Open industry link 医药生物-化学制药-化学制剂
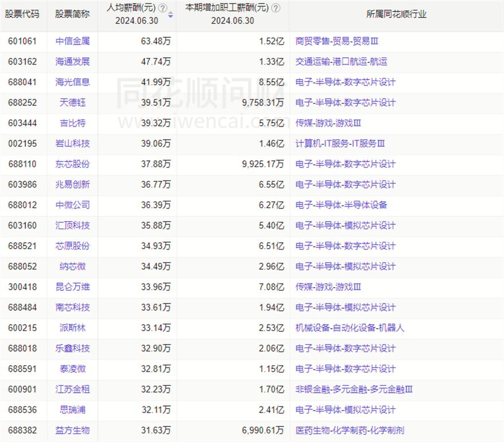Image resolution: width=504 pixels, height=442 pixels. tap(350, 430)
